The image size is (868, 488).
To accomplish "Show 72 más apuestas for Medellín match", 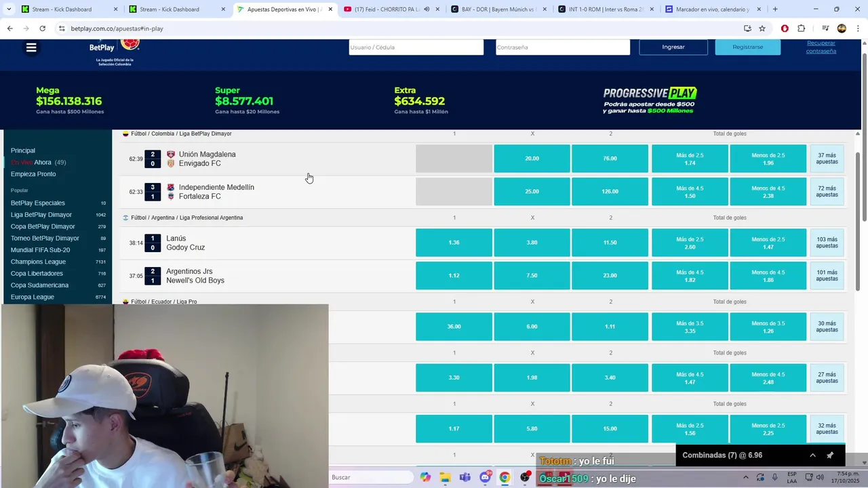I will tap(827, 192).
